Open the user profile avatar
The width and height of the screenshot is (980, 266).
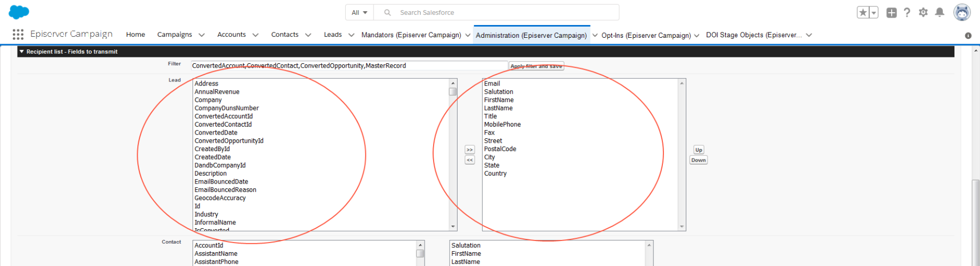pyautogui.click(x=961, y=12)
